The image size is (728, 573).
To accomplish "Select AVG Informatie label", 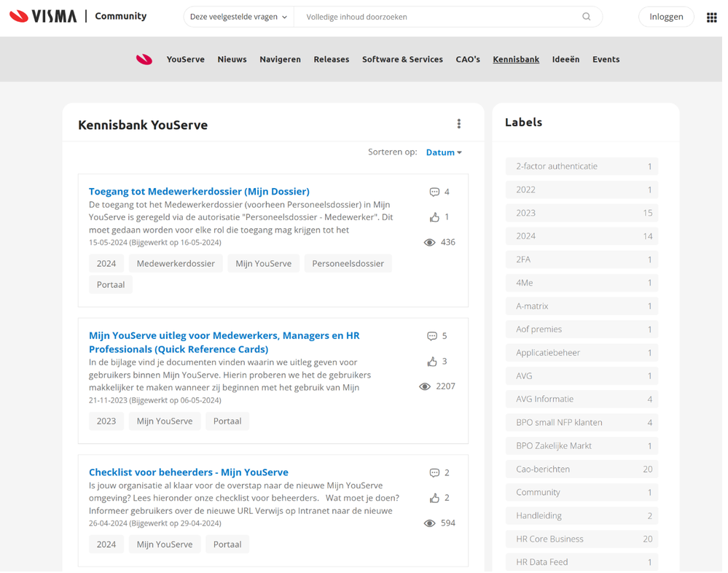I will (582, 399).
